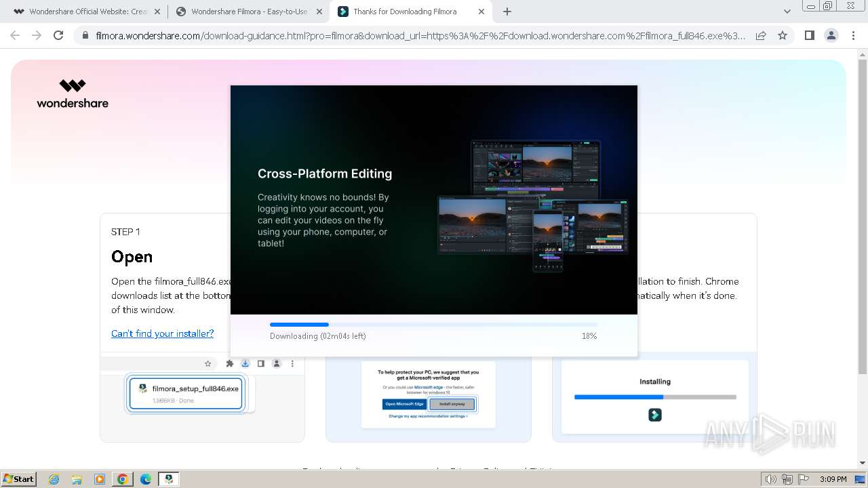Close the Wondershare Official Website tab
The height and width of the screenshot is (488, 868).
tap(157, 12)
